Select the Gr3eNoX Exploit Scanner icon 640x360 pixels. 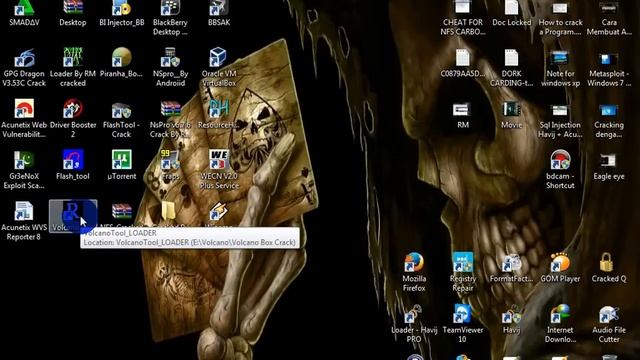click(24, 160)
